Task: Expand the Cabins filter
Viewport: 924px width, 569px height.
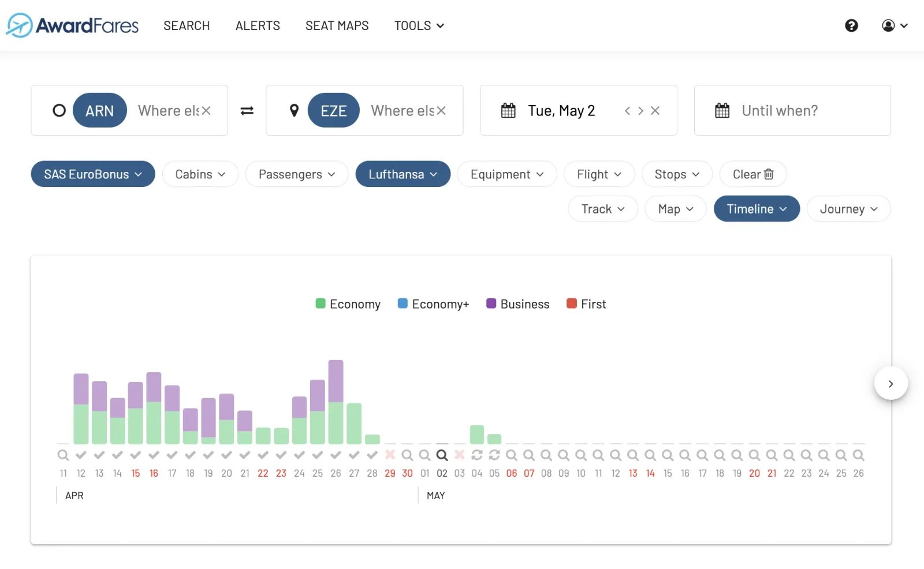Action: 200,174
